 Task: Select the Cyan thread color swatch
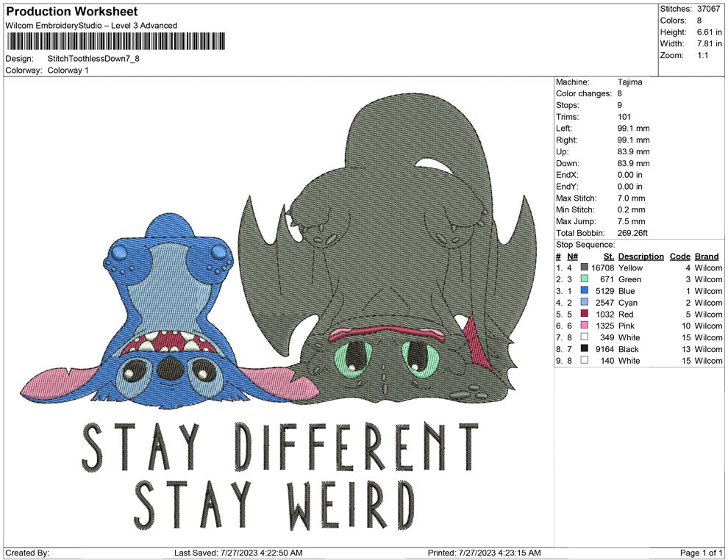[585, 303]
